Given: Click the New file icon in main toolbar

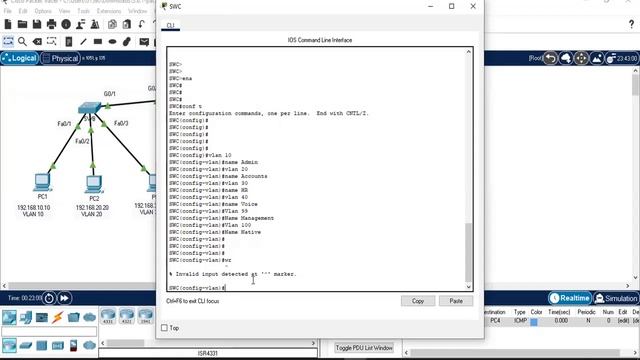Looking at the screenshot, I should coord(8,24).
